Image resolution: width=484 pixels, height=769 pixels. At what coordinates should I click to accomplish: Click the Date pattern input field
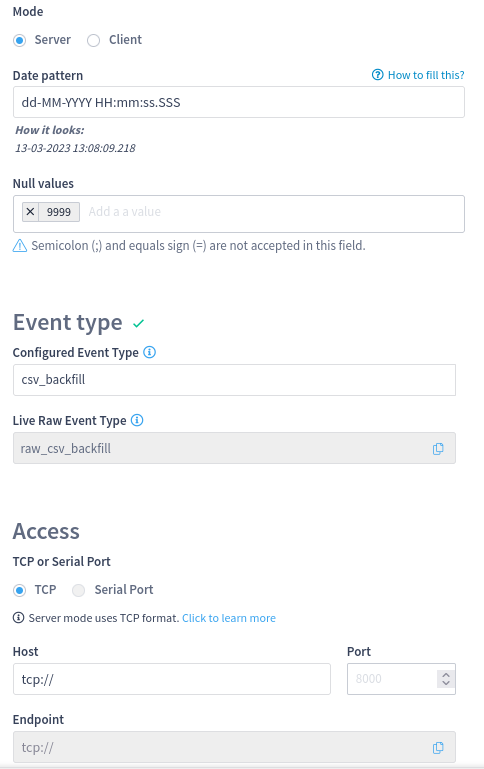[239, 102]
